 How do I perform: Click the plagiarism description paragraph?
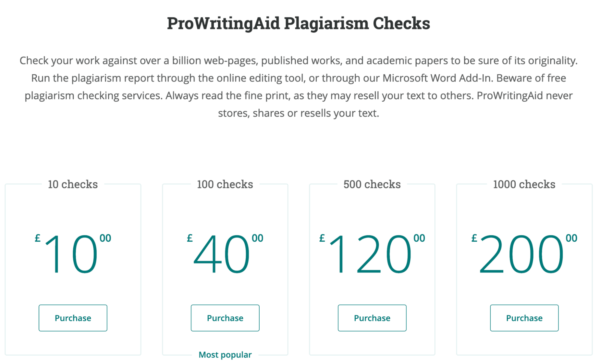click(299, 86)
